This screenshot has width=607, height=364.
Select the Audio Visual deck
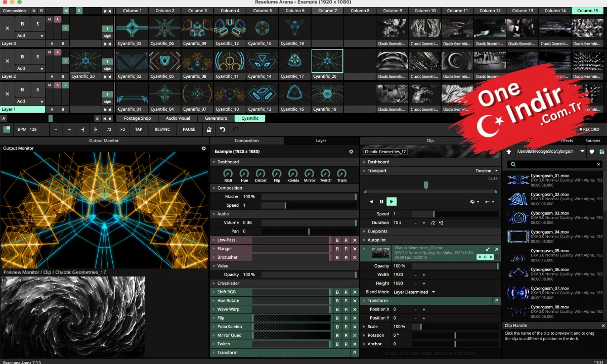click(x=178, y=118)
